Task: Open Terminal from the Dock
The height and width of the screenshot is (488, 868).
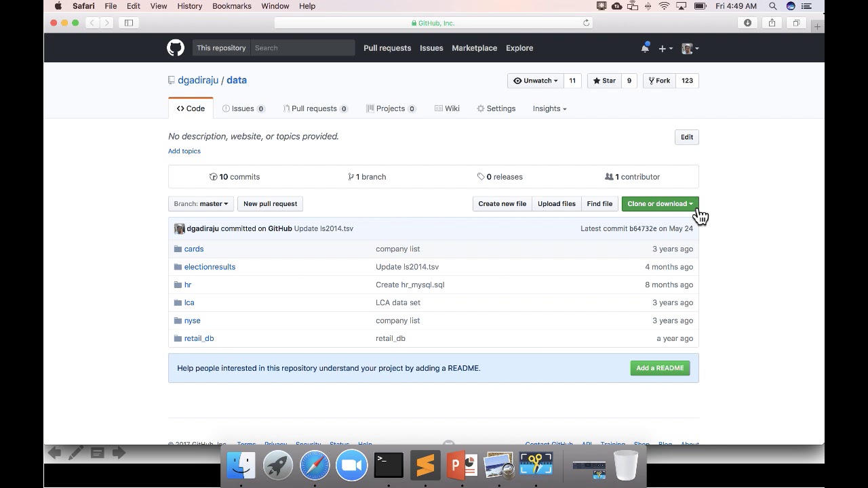Action: point(389,466)
